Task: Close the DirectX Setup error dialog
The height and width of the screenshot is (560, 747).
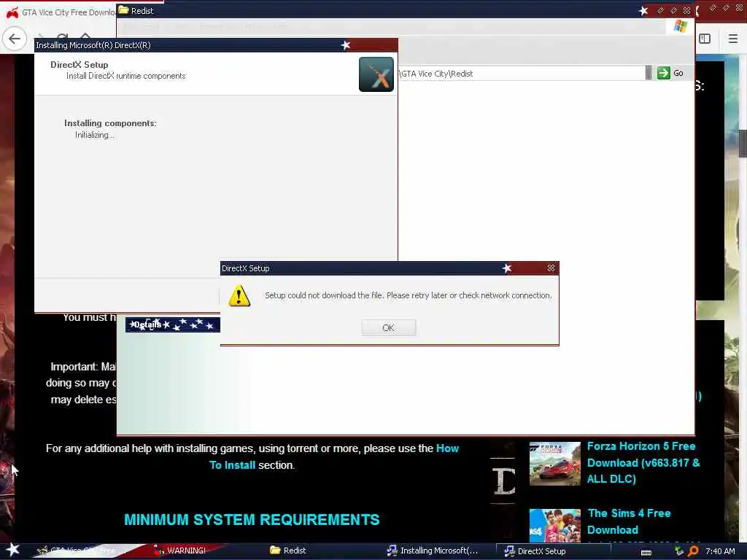Action: click(551, 268)
